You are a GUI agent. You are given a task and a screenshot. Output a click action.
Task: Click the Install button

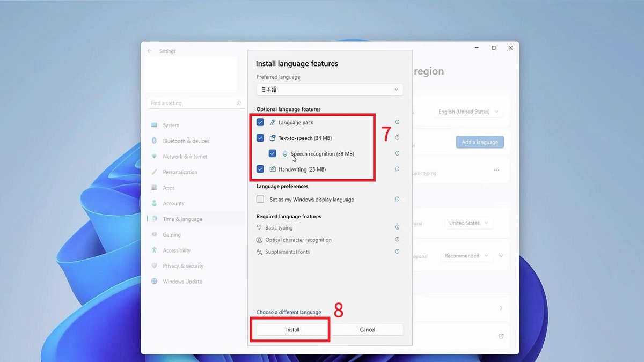click(x=292, y=330)
